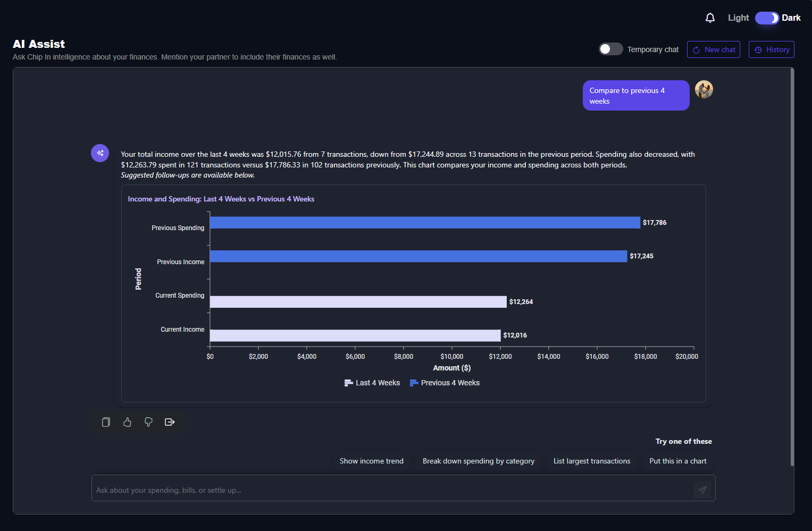Click the chart title 'Income and Spending'

221,199
